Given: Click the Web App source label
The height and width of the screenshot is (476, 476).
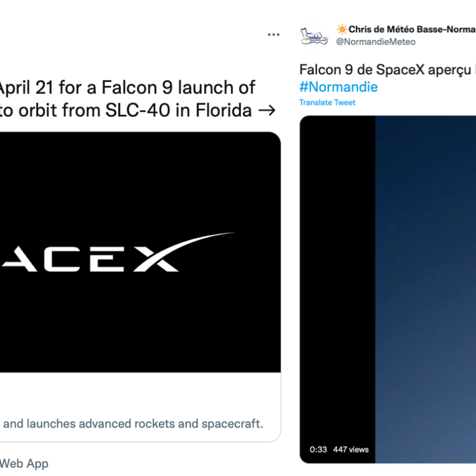Looking at the screenshot, I should tap(25, 463).
